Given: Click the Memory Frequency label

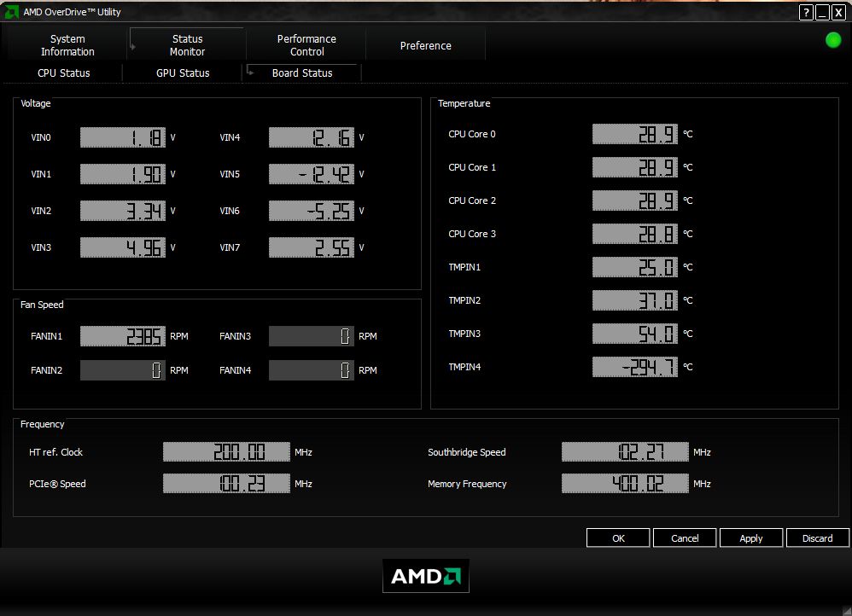Looking at the screenshot, I should 467,484.
